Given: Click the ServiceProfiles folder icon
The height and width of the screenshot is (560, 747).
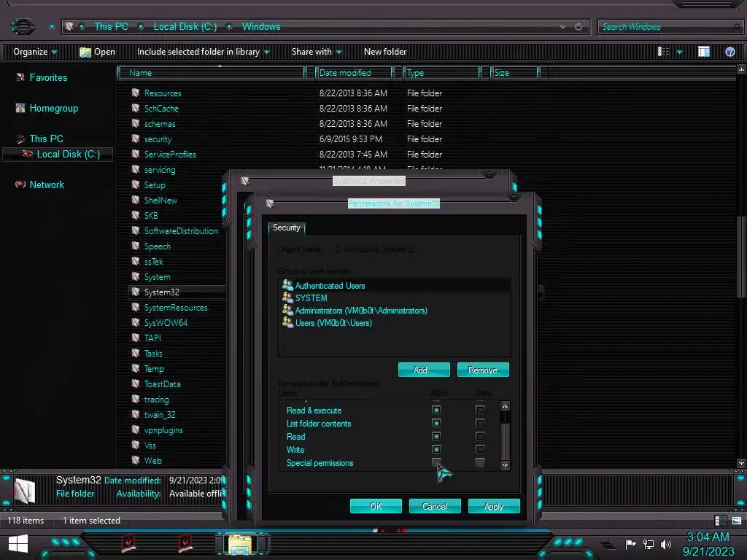Looking at the screenshot, I should pyautogui.click(x=136, y=155).
